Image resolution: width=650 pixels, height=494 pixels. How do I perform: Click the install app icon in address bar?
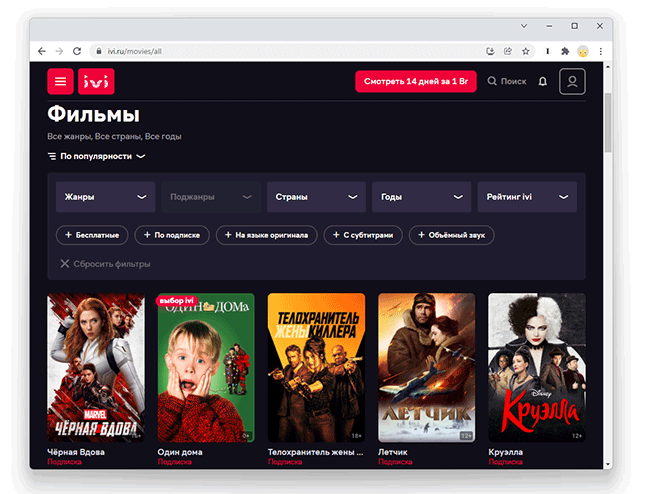490,51
